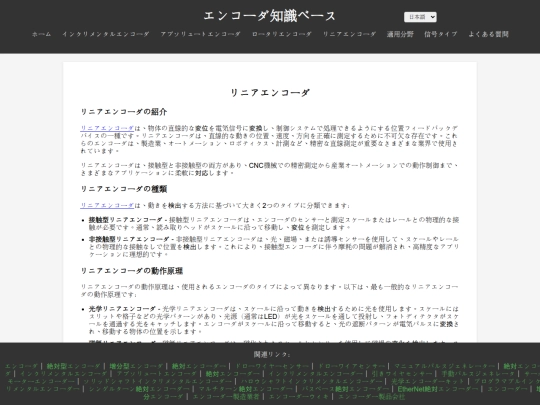This screenshot has width=540, height=405.
Task: Click the heading リニアエンコーダの紹介
Action: point(124,112)
